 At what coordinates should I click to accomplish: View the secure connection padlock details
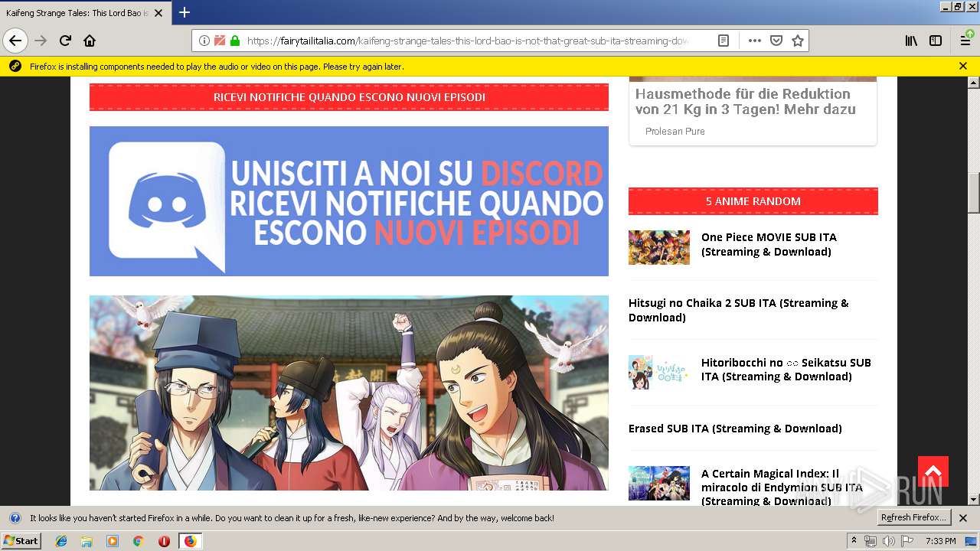235,41
